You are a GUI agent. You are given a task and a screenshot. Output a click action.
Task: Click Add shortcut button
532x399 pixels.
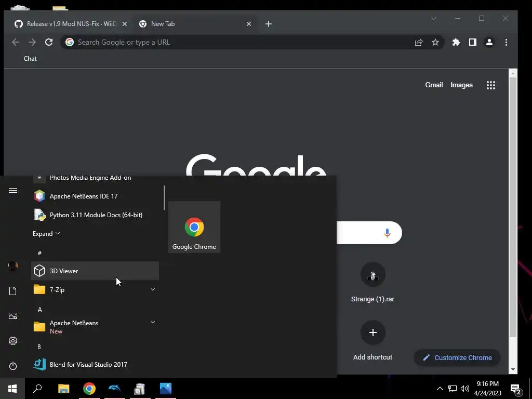tap(373, 340)
